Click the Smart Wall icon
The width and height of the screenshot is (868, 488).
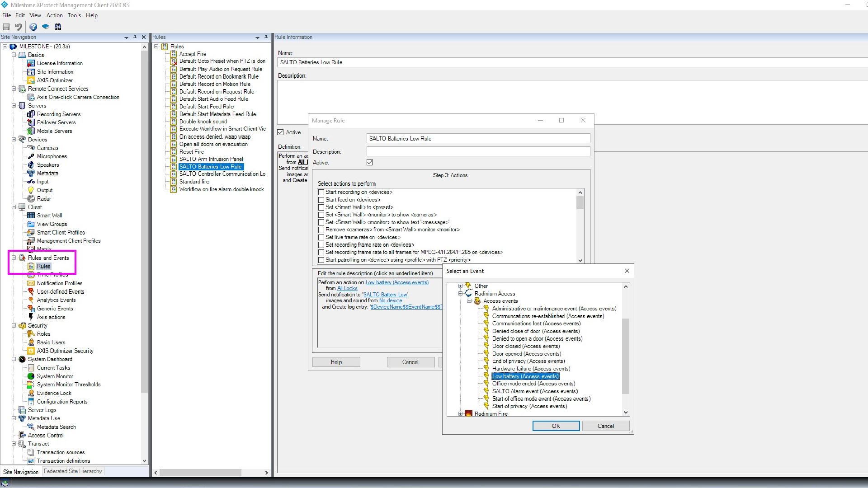click(x=31, y=216)
